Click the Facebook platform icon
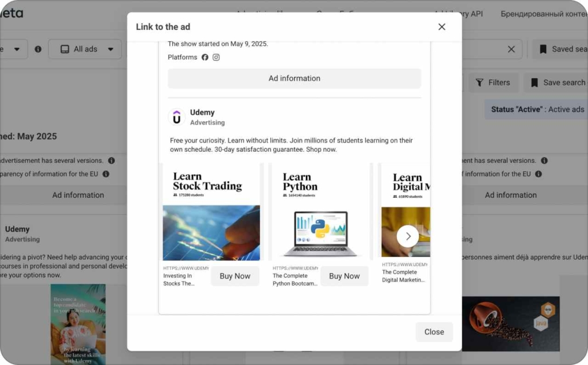Screen dimensions: 588x365 (205, 57)
